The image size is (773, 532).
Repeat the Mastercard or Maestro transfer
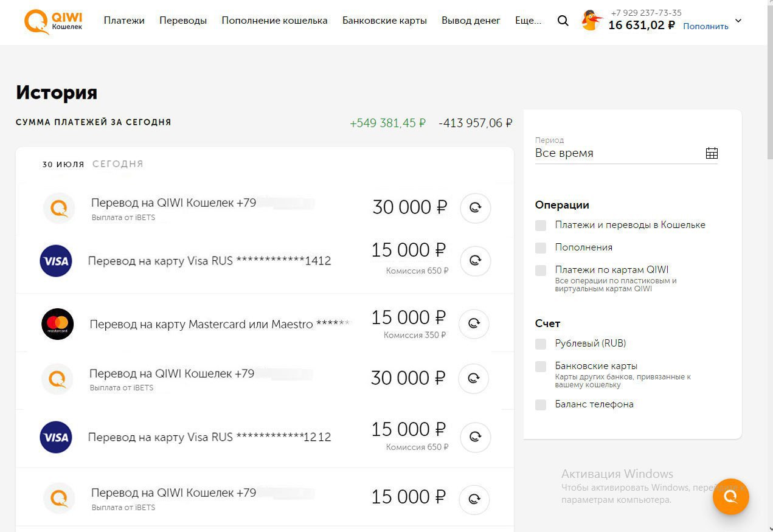coord(474,323)
